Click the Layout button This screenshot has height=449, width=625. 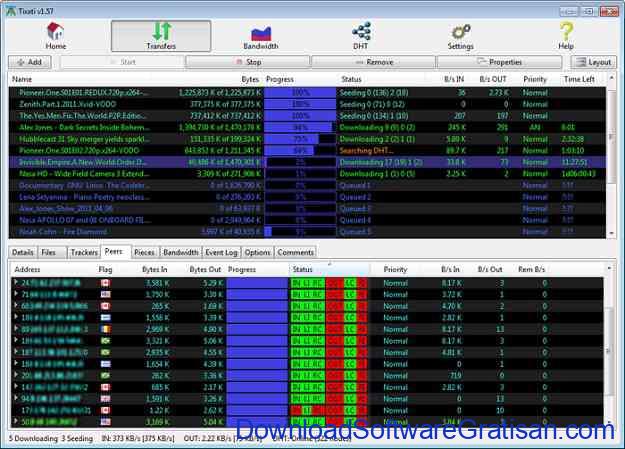(x=594, y=62)
